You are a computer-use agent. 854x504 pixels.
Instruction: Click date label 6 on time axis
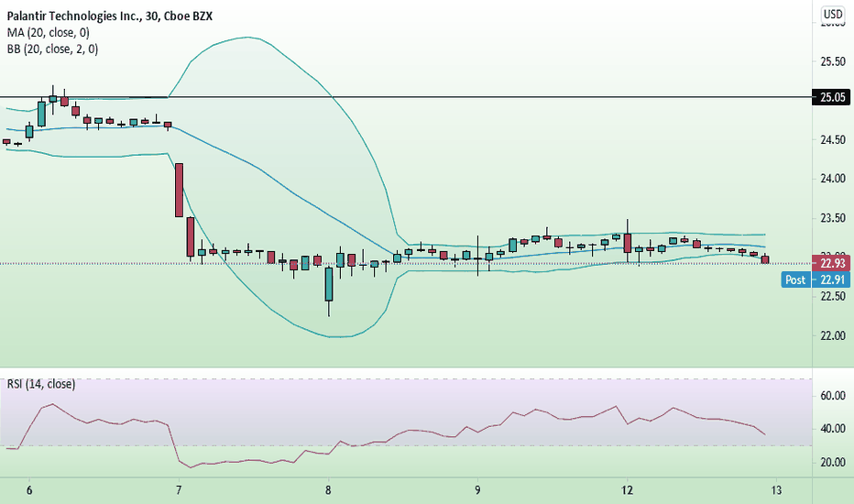(29, 490)
